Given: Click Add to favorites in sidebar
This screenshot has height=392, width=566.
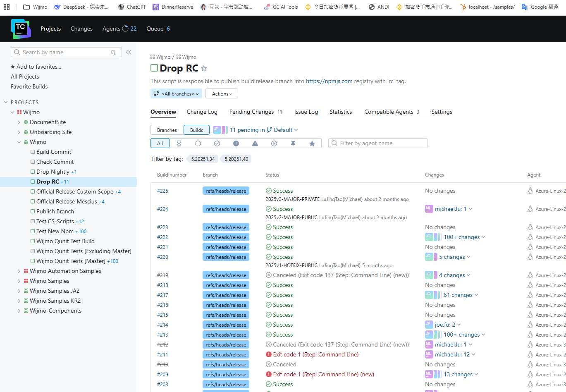Looking at the screenshot, I should pos(36,67).
